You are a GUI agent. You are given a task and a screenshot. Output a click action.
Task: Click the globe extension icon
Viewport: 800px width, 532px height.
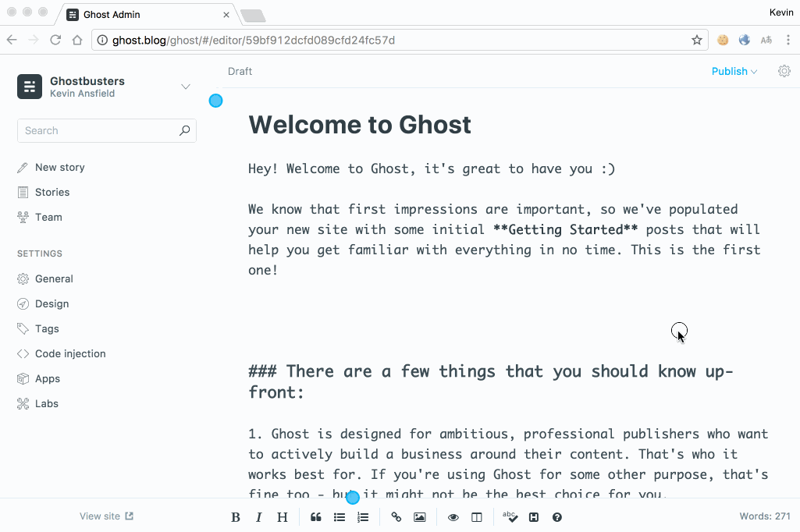[745, 40]
